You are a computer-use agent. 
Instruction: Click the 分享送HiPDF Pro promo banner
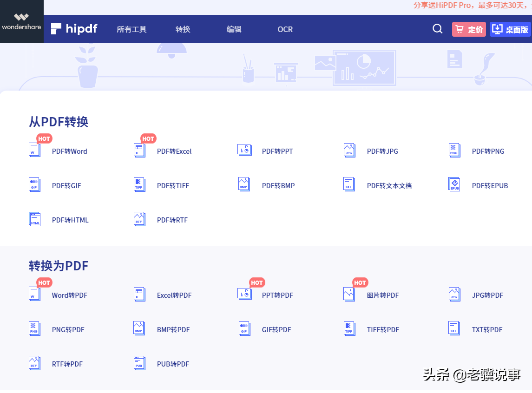[x=472, y=6]
